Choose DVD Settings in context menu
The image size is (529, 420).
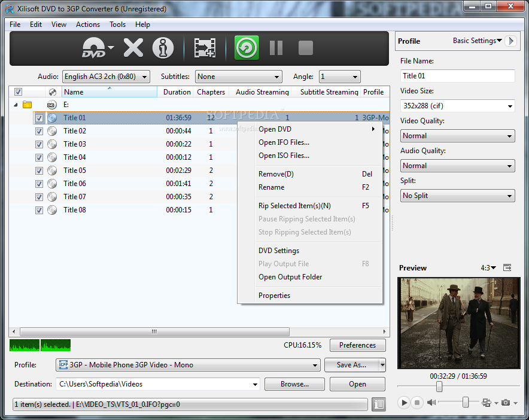pyautogui.click(x=314, y=251)
